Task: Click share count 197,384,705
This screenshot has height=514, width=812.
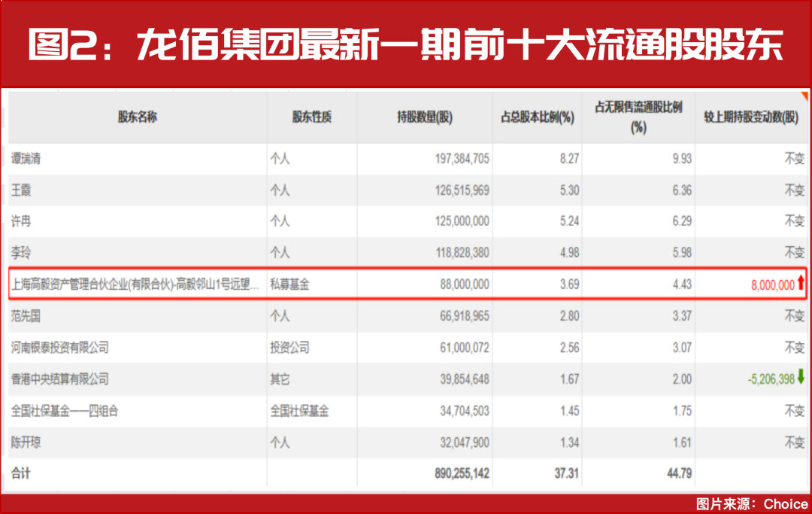Action: tap(462, 159)
